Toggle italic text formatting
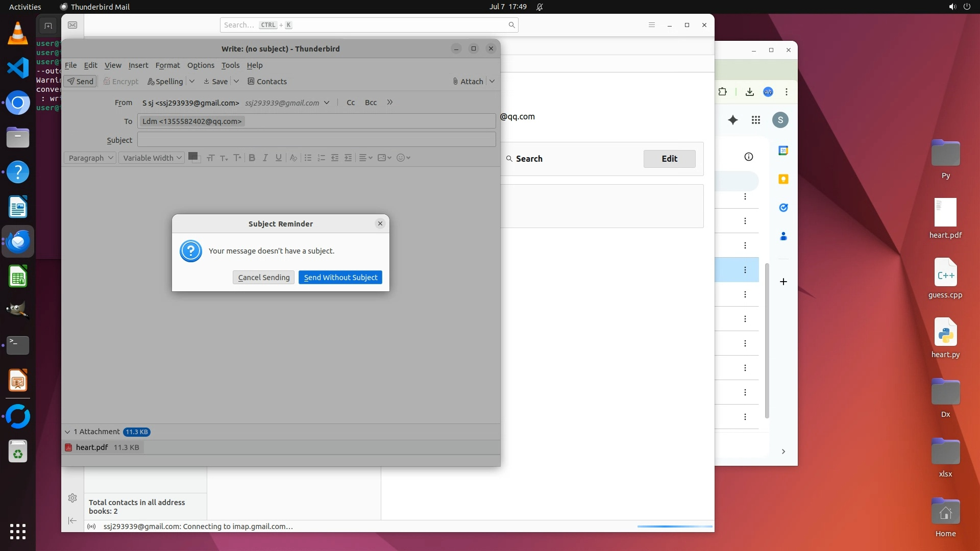 pyautogui.click(x=265, y=158)
